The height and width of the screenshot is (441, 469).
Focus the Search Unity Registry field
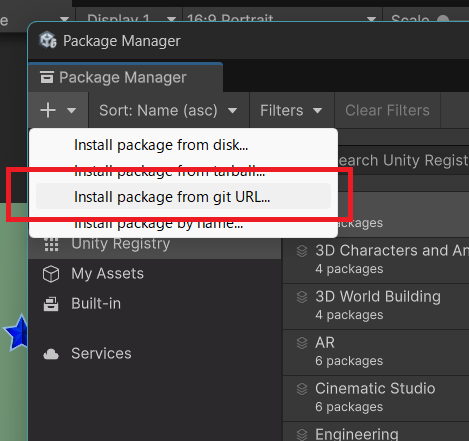pos(403,160)
